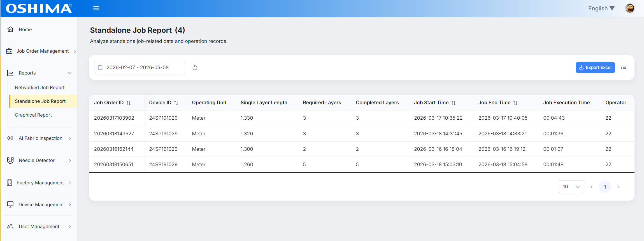This screenshot has height=241, width=644.
Task: Click the Completed Layers column header
Action: 377,103
